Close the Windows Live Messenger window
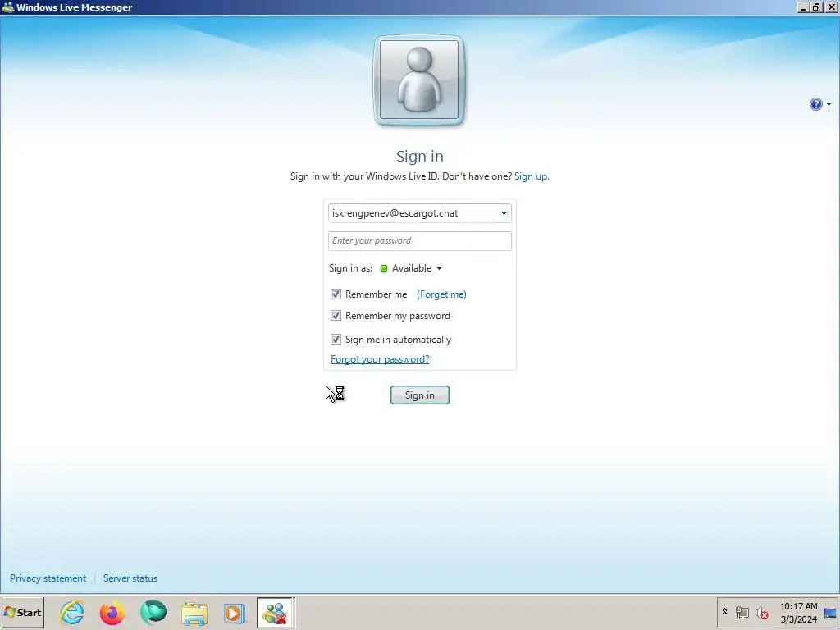 pos(831,7)
